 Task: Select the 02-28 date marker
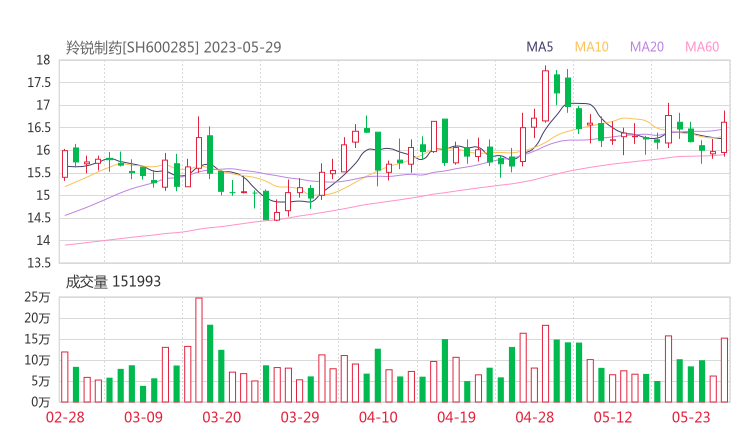(x=65, y=417)
